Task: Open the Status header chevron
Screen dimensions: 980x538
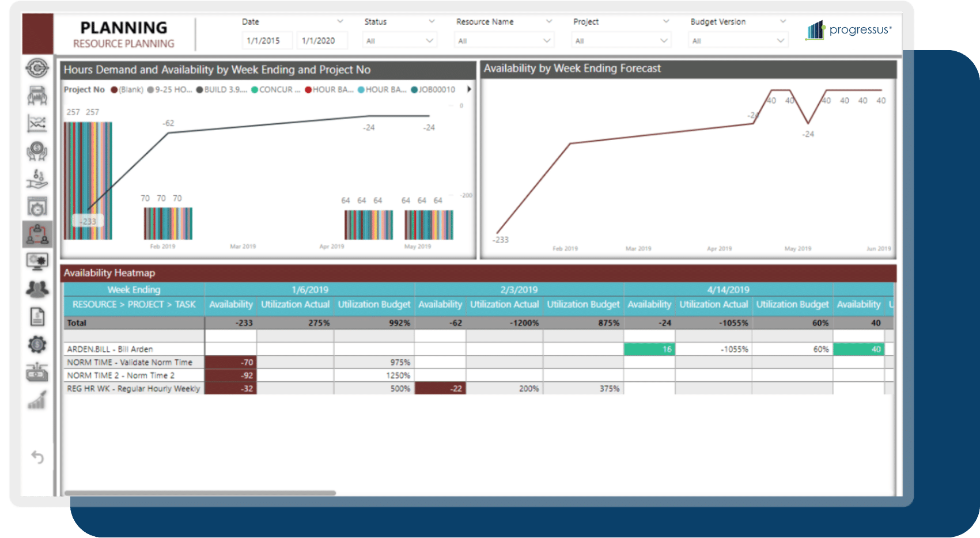Action: [x=432, y=21]
